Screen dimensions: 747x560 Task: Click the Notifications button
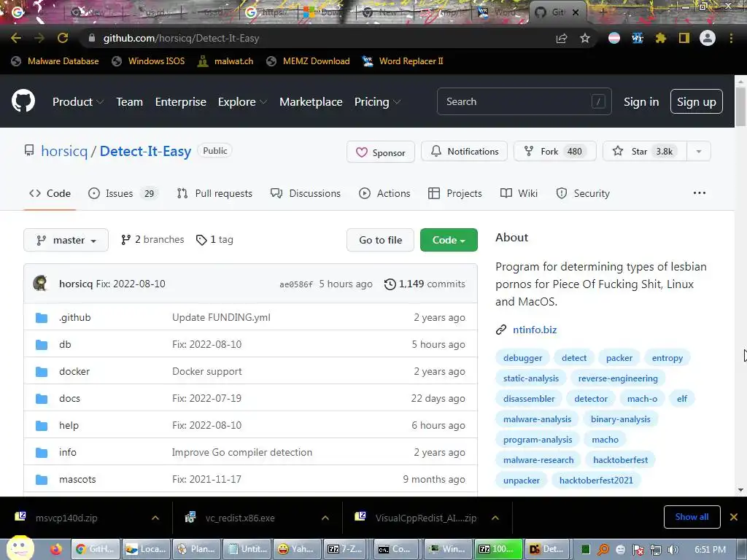[x=465, y=152]
